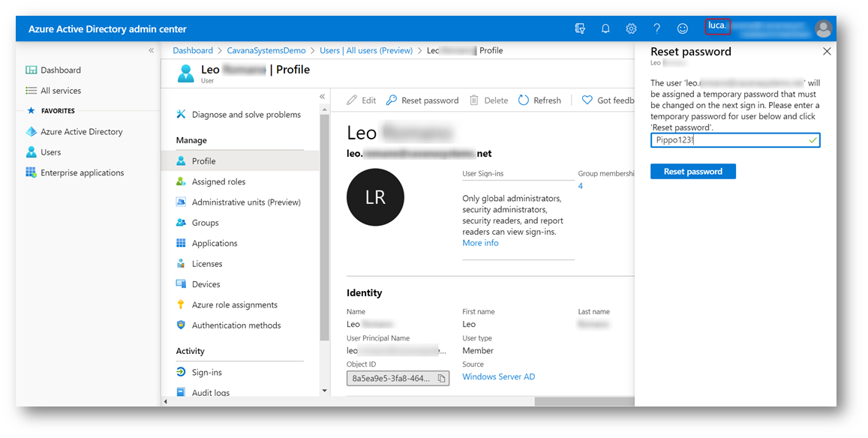Image resolution: width=868 pixels, height=438 pixels.
Task: Open group memberships count 4
Action: pos(580,186)
